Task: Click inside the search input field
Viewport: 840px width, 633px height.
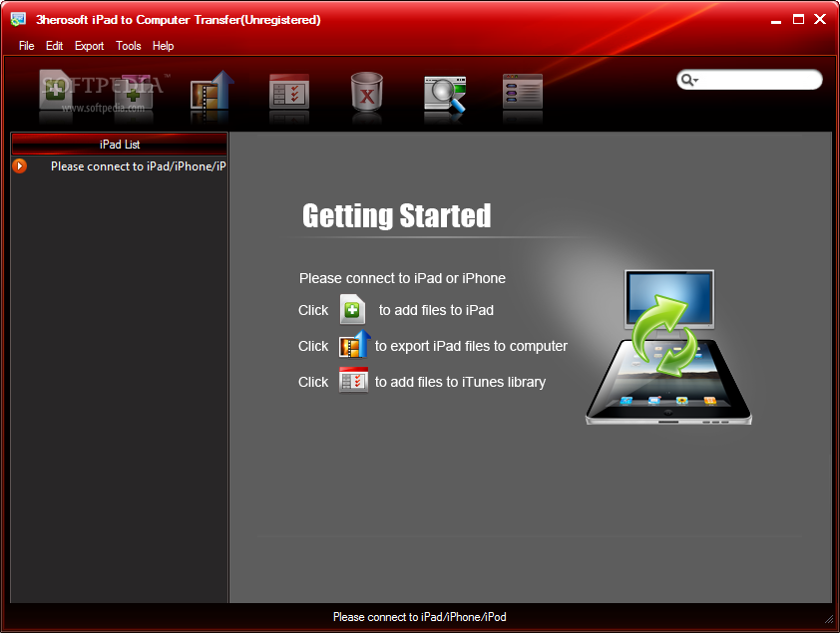Action: (758, 81)
